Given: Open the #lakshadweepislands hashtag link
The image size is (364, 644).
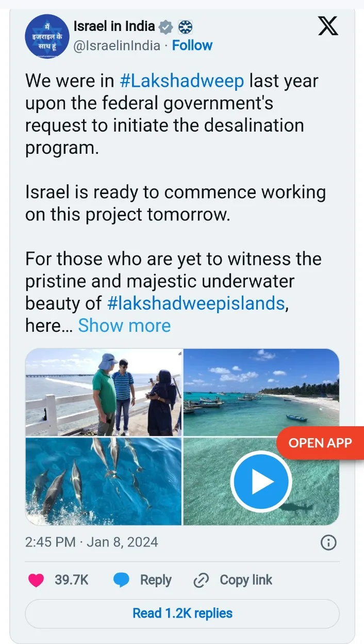Looking at the screenshot, I should coord(196,303).
